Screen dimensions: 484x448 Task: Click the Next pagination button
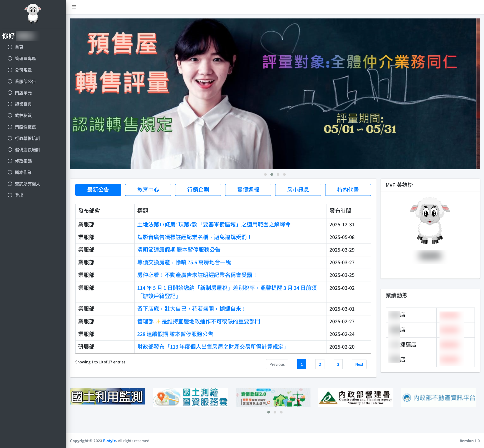pyautogui.click(x=359, y=364)
